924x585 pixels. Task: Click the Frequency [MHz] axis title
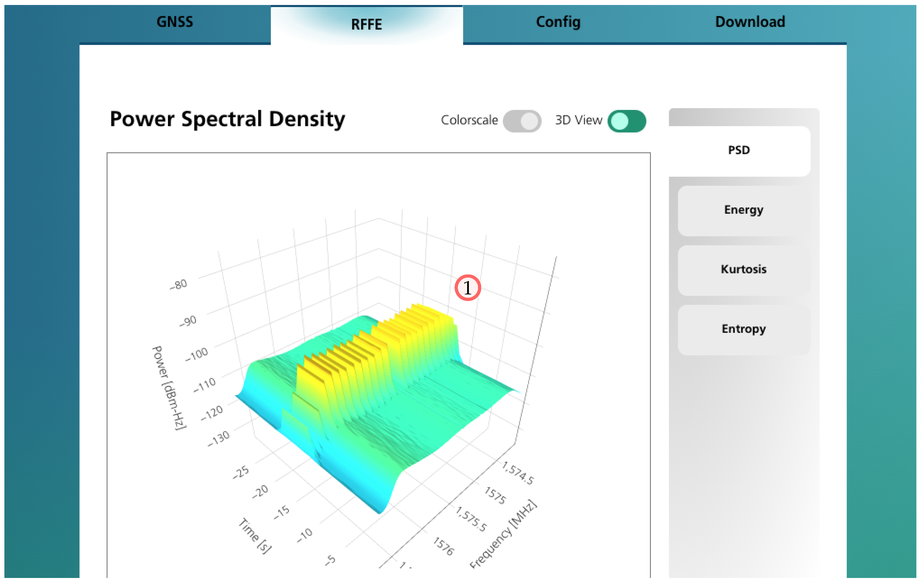pyautogui.click(x=503, y=534)
